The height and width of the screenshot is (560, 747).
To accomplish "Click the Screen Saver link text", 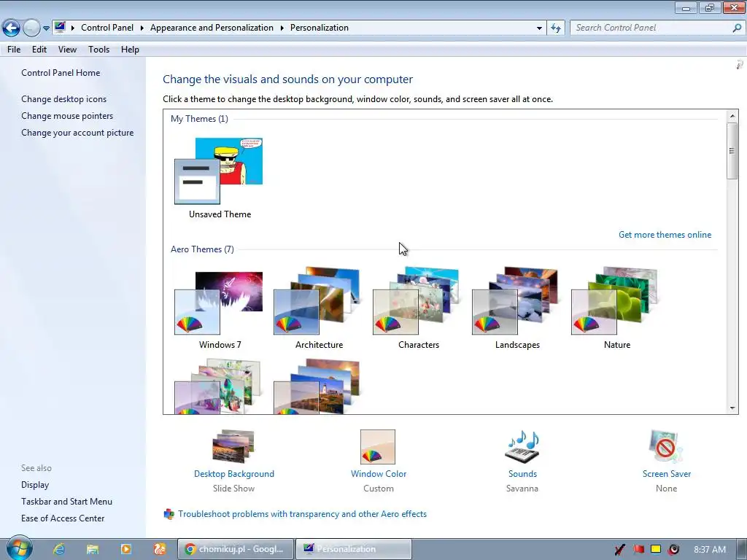I will [x=667, y=474].
